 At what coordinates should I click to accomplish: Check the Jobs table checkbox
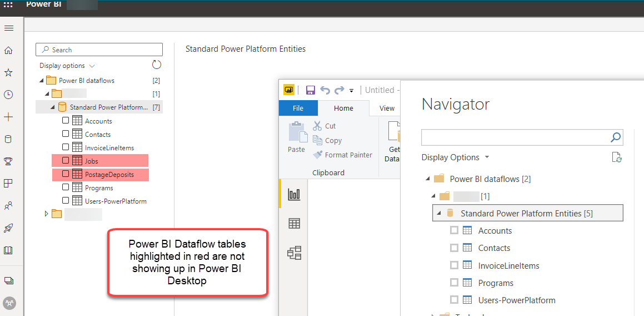[66, 161]
